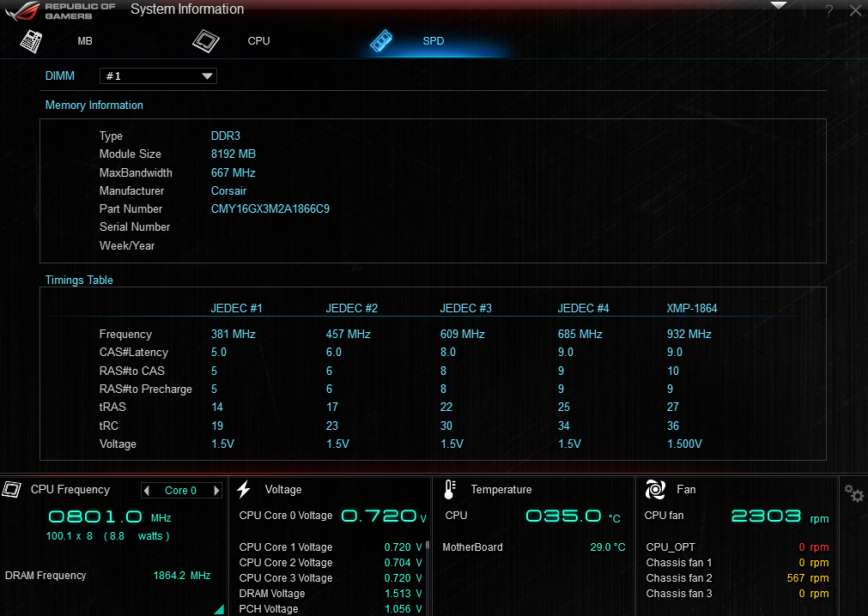868x616 pixels.
Task: Click the Memory Information section heading
Action: tap(94, 105)
